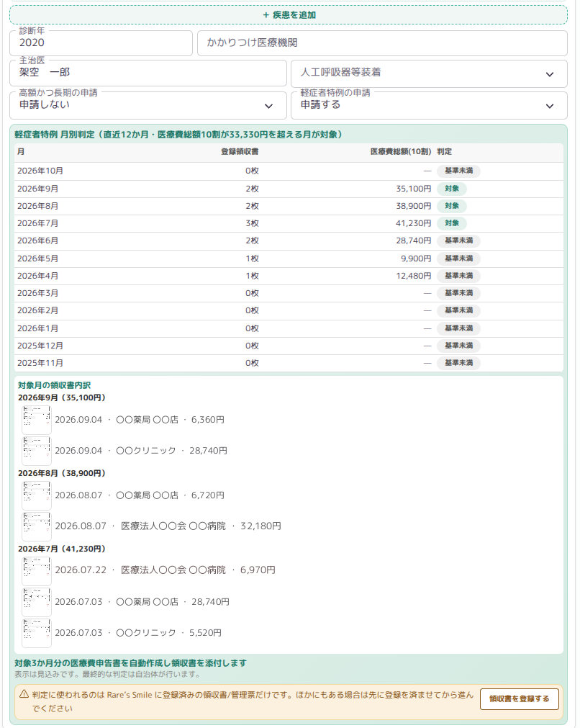Click 対象3か月分の医療費申告書を自動作成 notice text
Viewport: 580px width, 728px height.
tap(130, 663)
